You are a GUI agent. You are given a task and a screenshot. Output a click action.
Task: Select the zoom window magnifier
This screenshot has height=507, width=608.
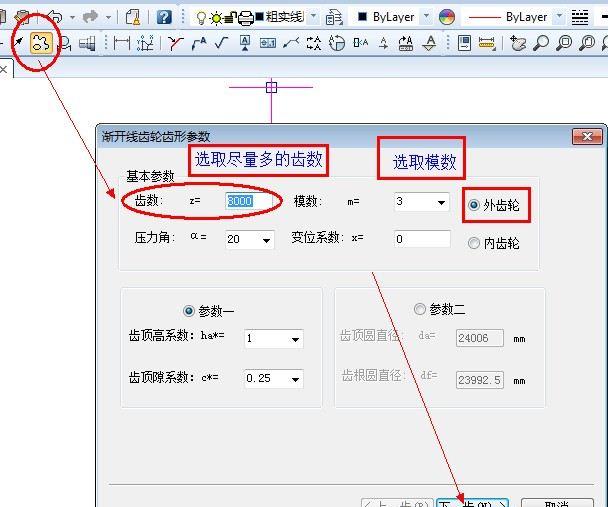[x=564, y=43]
